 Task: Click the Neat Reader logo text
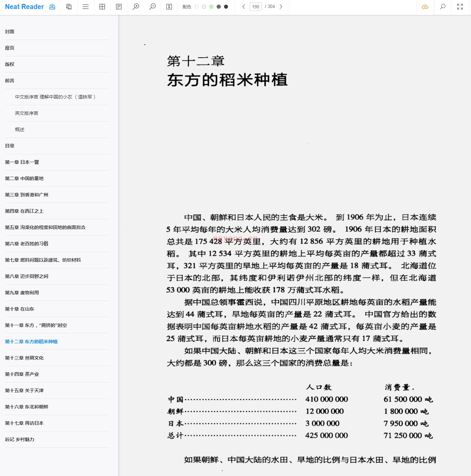point(24,7)
